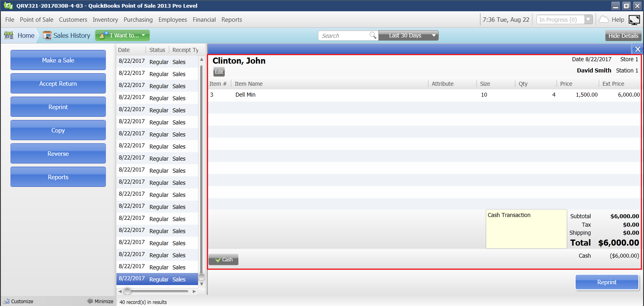Viewport: 644px width, 306px height.
Task: Click the sidebar Reprint button
Action: [58, 107]
